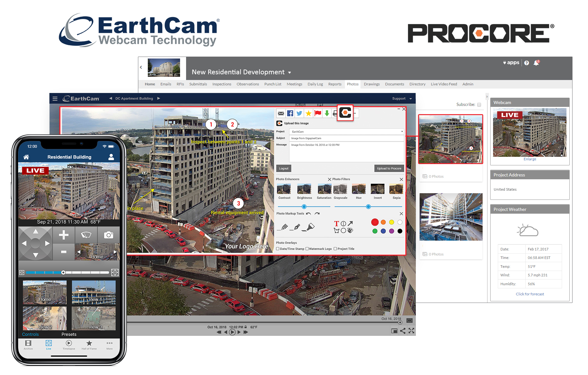Tap the home icon in phone app header

(x=26, y=157)
